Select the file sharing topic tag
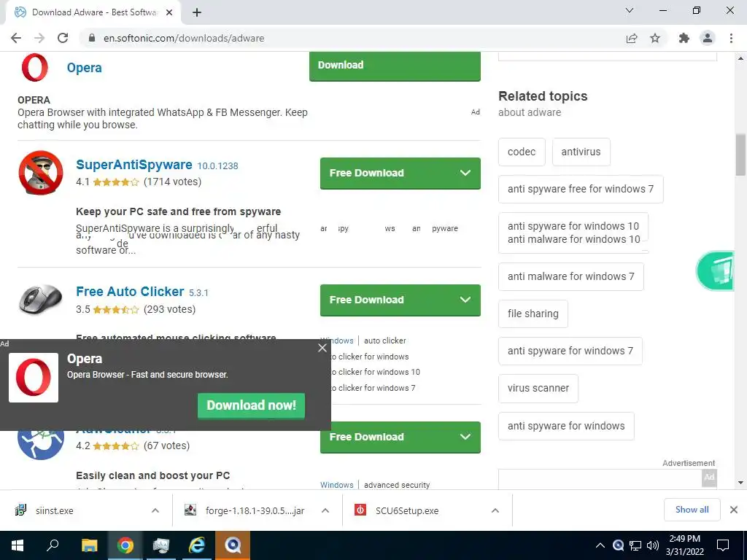Screen dimensions: 747x560 coord(533,314)
